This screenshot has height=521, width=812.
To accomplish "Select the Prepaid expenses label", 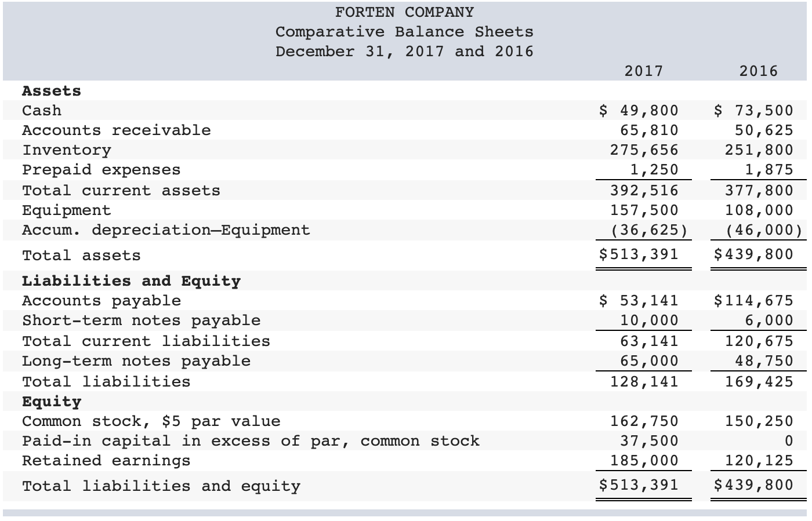I will pos(101,170).
